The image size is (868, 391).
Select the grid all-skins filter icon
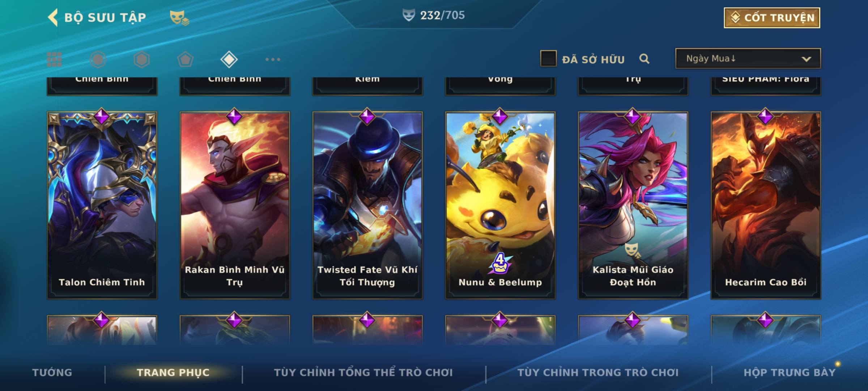pos(54,59)
